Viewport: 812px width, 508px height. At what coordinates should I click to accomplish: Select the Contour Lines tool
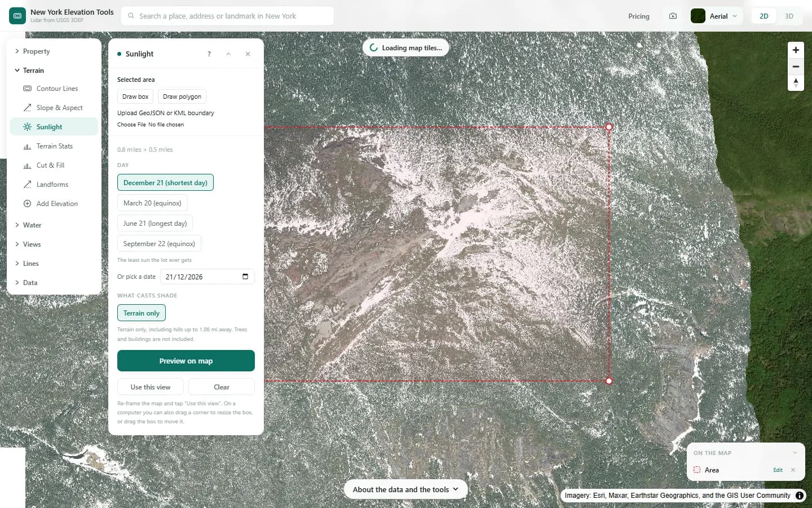coord(54,89)
